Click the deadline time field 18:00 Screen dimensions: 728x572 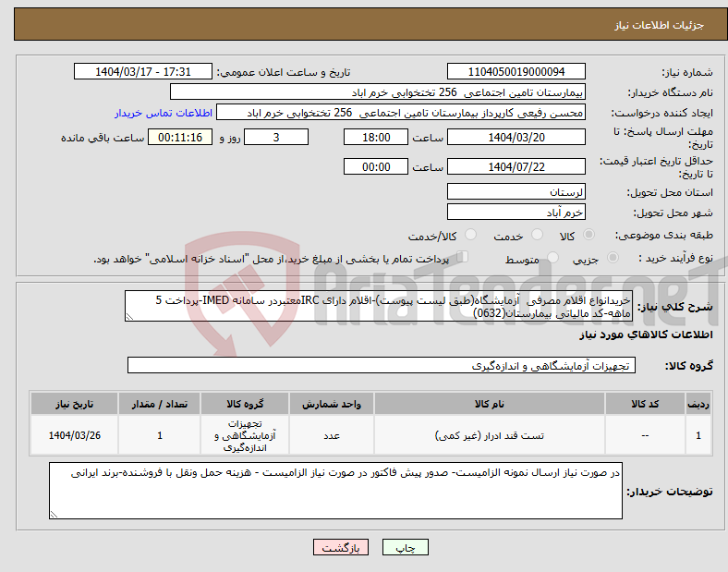coord(376,137)
